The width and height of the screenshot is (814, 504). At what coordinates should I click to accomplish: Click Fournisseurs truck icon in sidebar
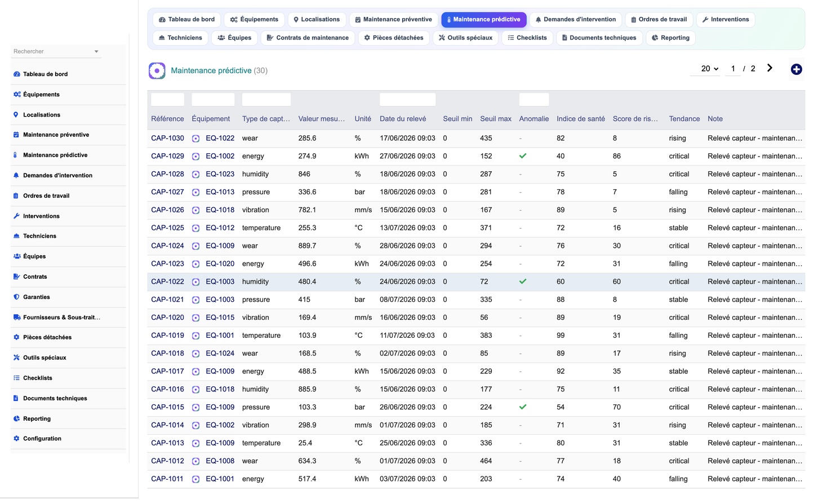[x=16, y=318]
